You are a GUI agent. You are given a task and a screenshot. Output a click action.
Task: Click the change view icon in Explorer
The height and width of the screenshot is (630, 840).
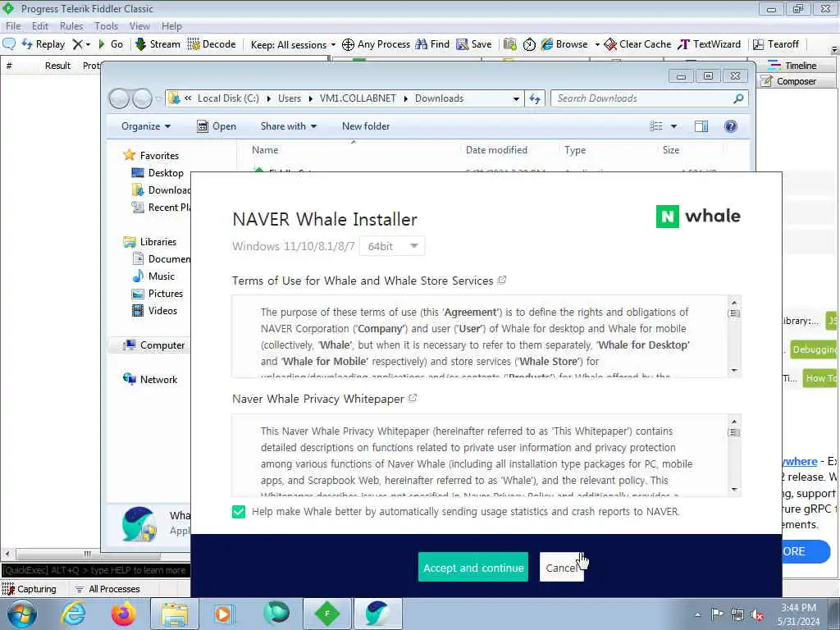pyautogui.click(x=655, y=126)
